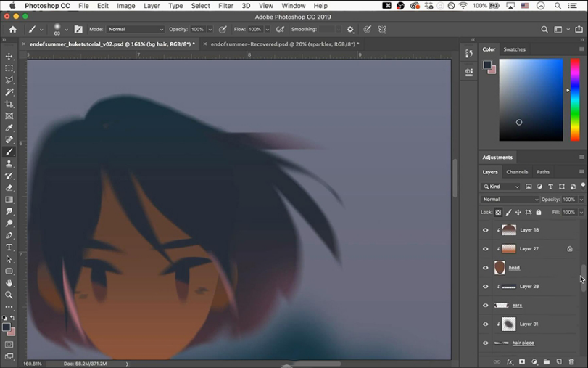Viewport: 588px width, 368px height.
Task: Open the brush Mode dropdown
Action: click(x=136, y=30)
